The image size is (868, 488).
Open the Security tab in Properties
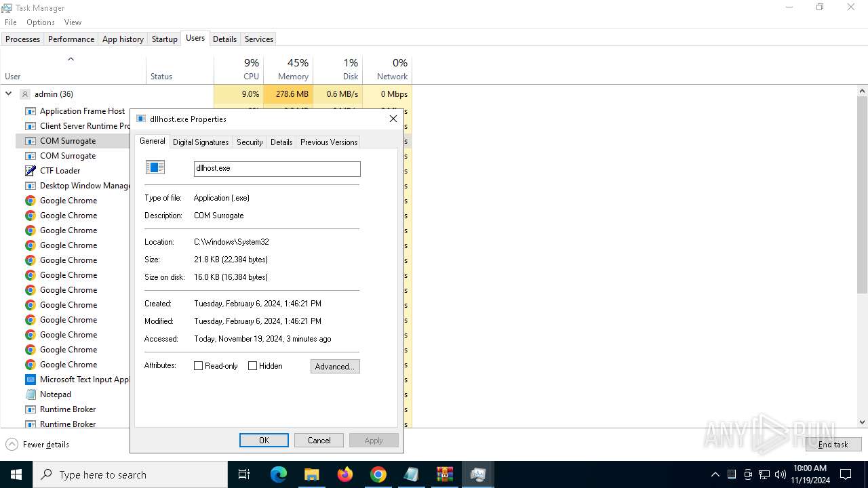250,142
